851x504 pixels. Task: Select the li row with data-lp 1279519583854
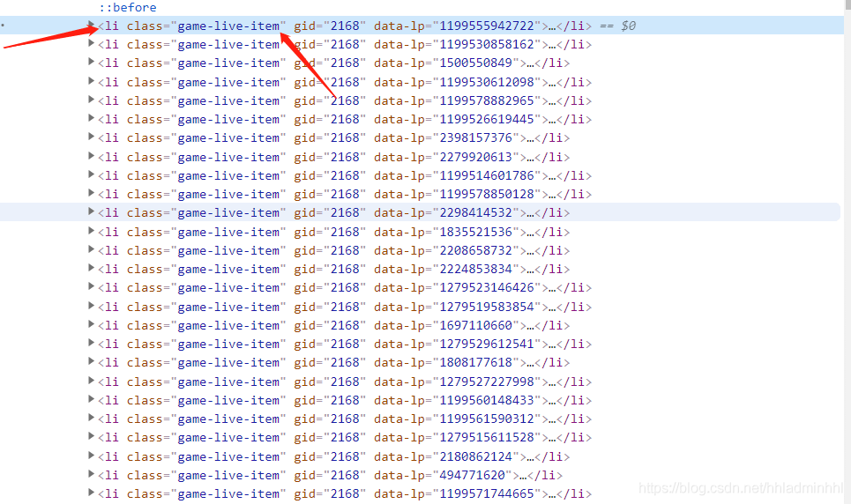(345, 307)
